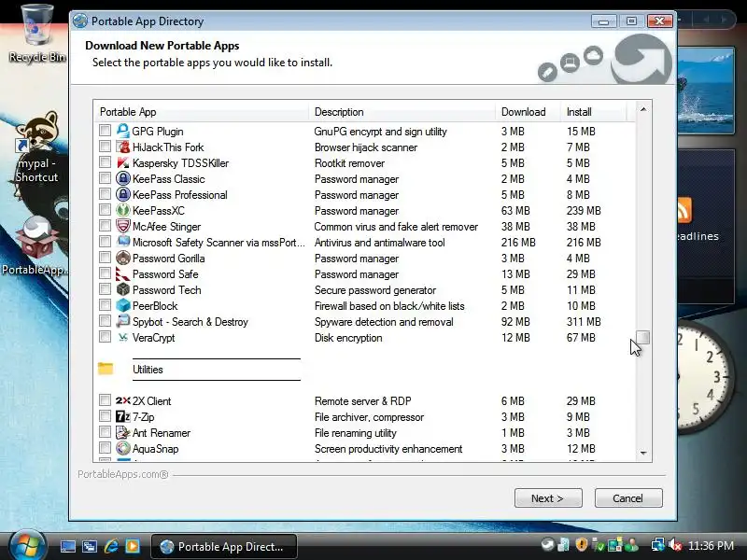Open Portable App Directory taskbar button
The image size is (747, 560).
pyautogui.click(x=224, y=546)
